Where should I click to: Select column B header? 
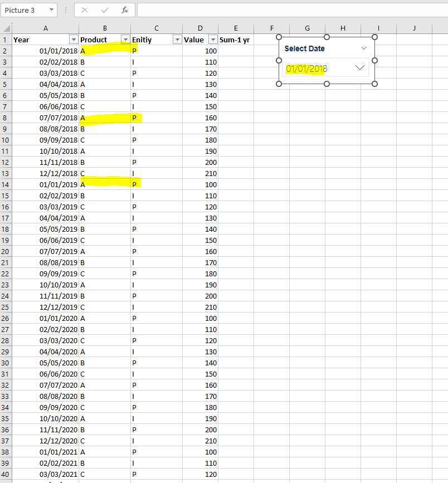pos(105,28)
